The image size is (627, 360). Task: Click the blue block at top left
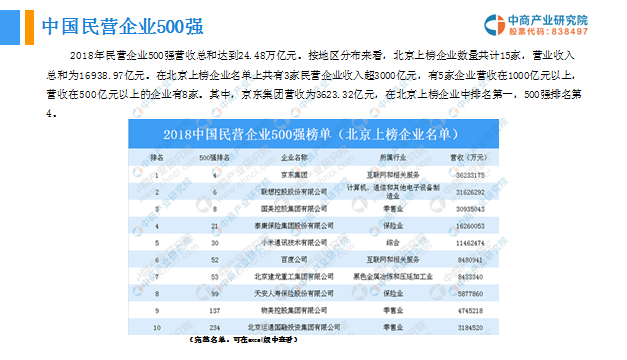[x=10, y=27]
